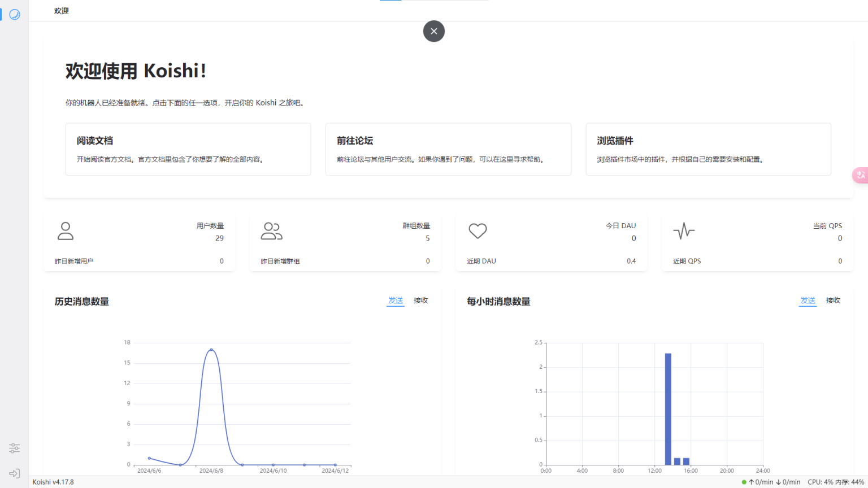Click the login arrow icon in sidebar
The height and width of the screenshot is (488, 868).
15,473
